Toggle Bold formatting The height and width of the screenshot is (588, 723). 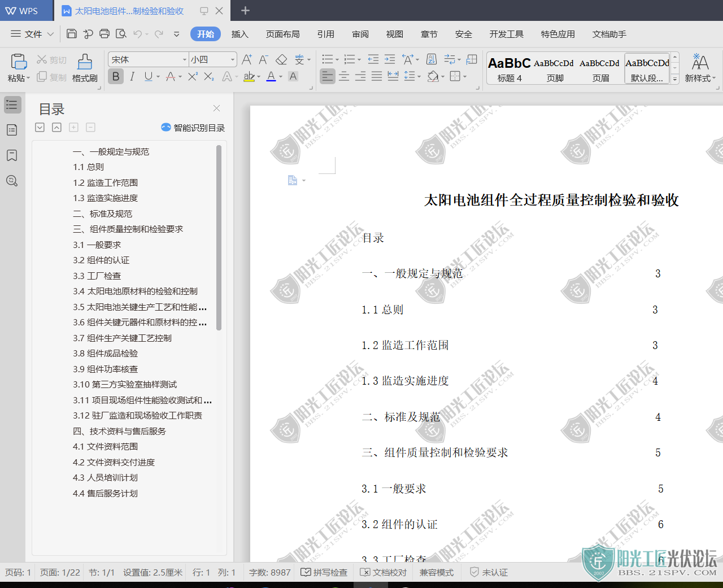tap(116, 76)
